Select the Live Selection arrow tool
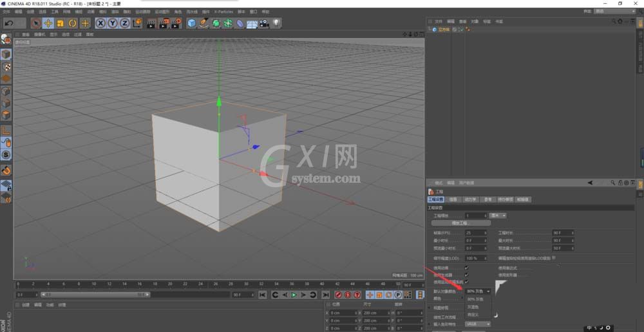This screenshot has height=332, width=644. (36, 23)
